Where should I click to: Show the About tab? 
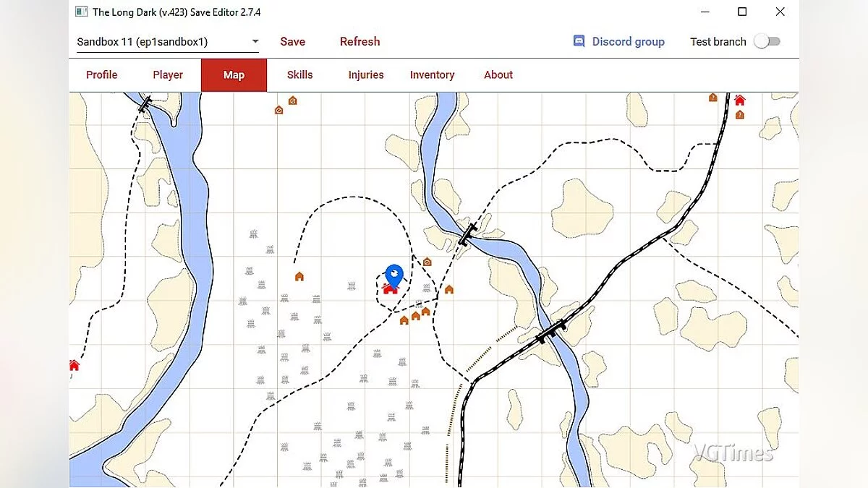[x=498, y=74]
